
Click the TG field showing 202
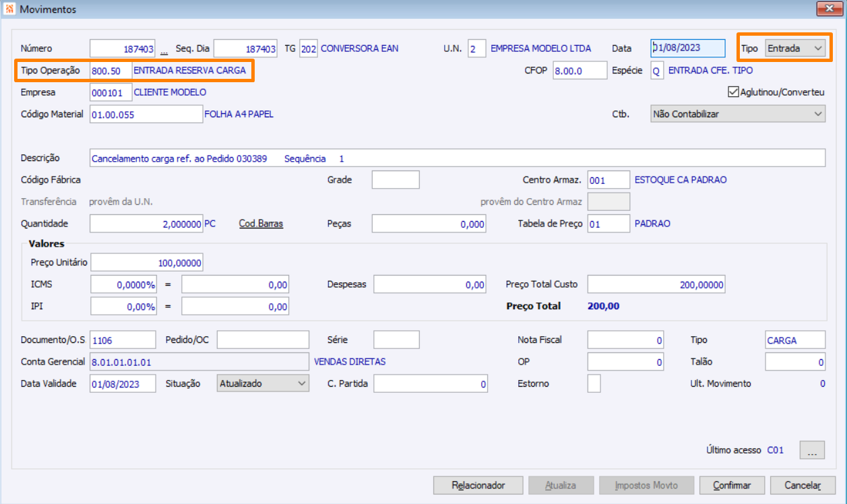click(309, 49)
